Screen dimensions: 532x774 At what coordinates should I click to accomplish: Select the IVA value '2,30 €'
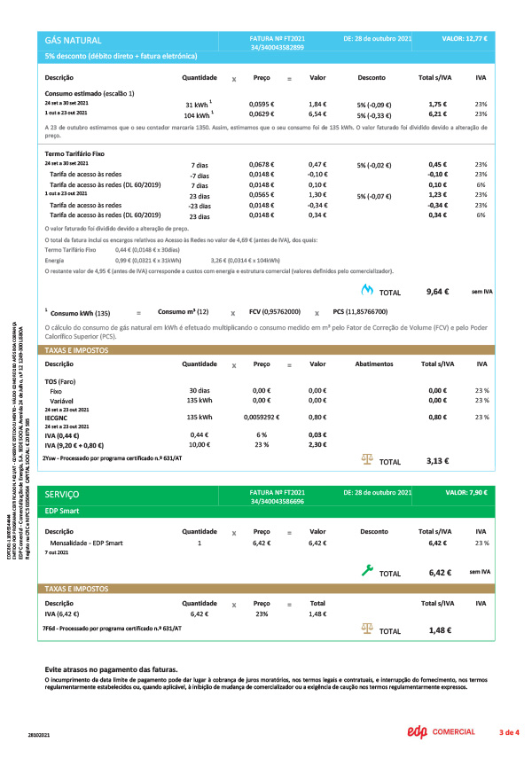pos(317,445)
